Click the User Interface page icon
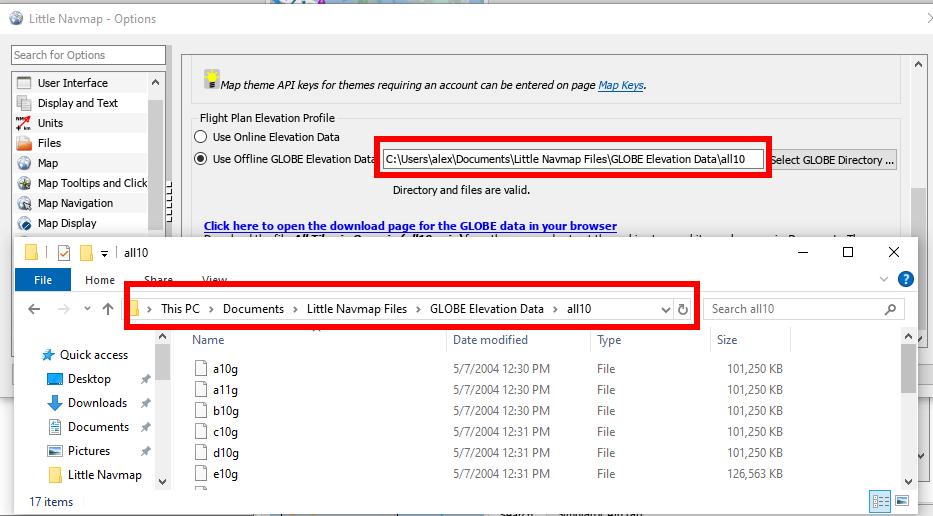The width and height of the screenshot is (933, 516). (x=24, y=83)
